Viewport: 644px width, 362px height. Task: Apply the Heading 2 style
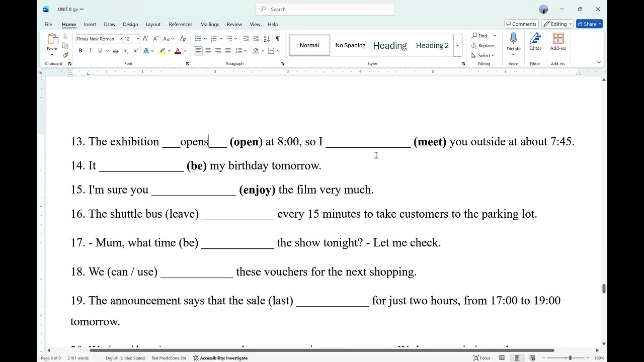pyautogui.click(x=432, y=45)
